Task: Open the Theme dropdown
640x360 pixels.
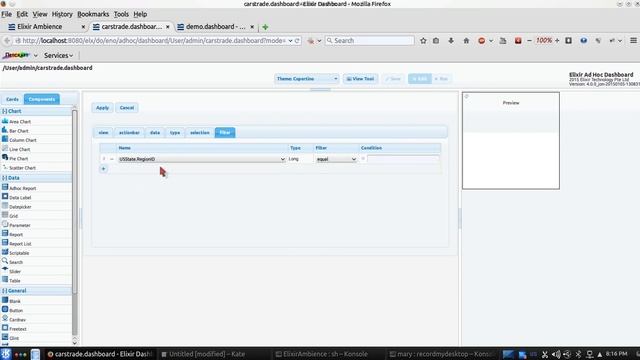Action: (x=307, y=79)
